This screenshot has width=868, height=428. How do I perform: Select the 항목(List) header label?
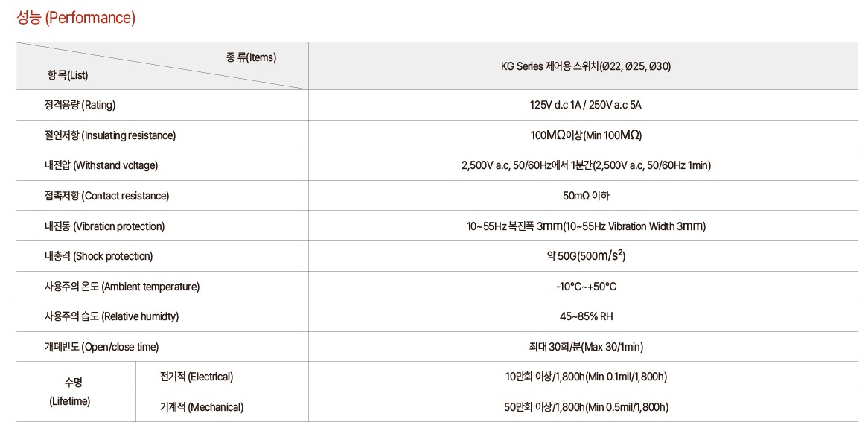pos(68,75)
